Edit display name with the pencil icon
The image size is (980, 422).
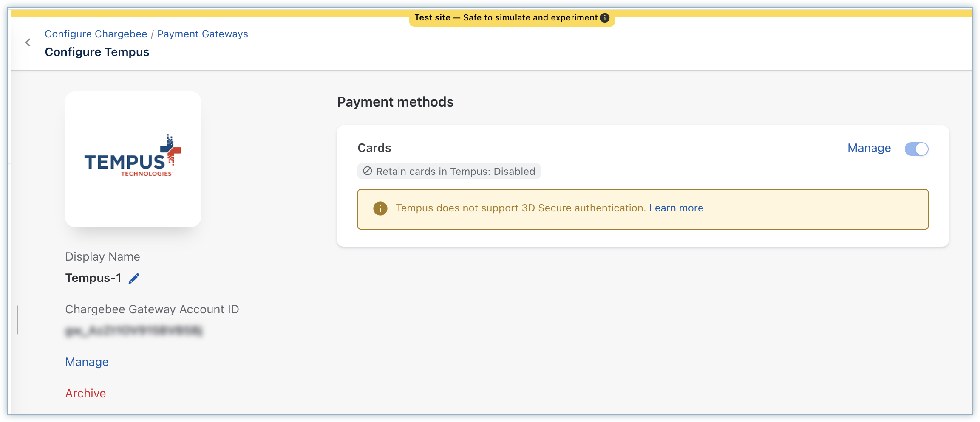134,279
